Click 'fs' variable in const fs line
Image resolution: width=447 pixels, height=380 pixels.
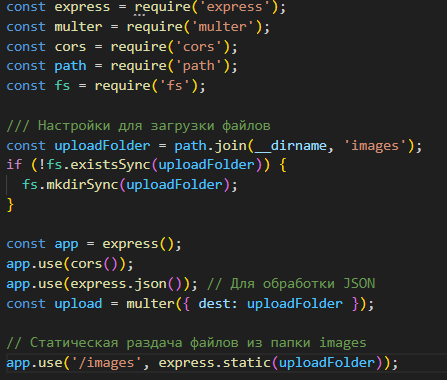pyautogui.click(x=62, y=86)
